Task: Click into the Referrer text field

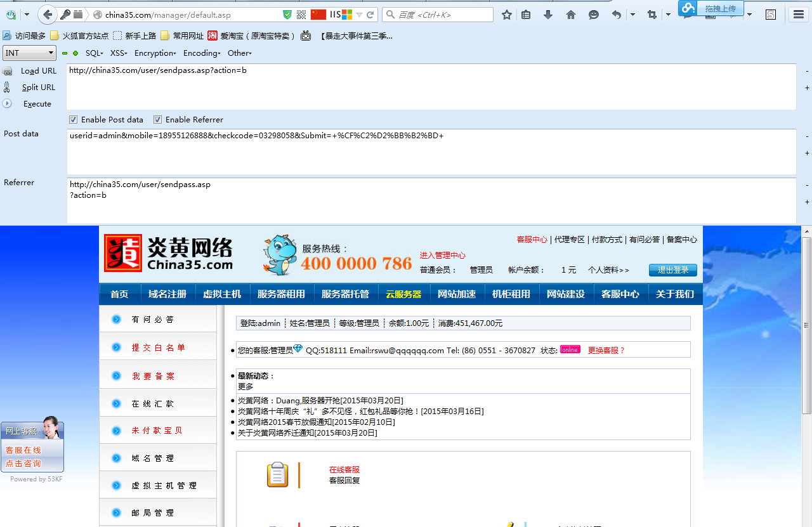Action: tap(431, 200)
